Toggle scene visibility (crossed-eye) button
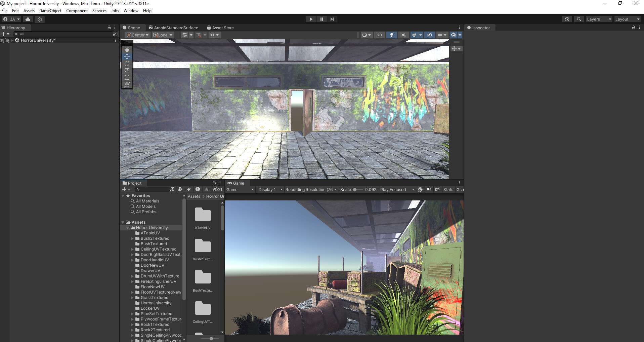Screen dimensions: 644x342 430,35
